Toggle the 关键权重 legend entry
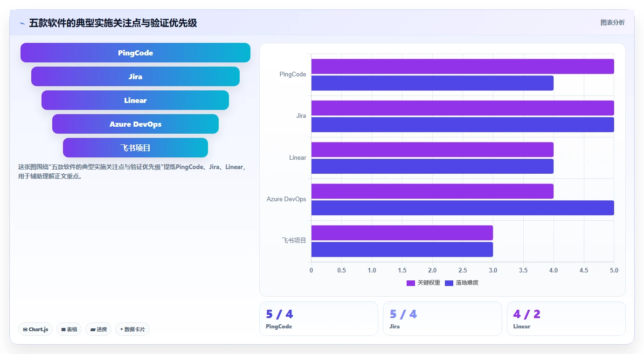644x354 pixels. coord(423,283)
